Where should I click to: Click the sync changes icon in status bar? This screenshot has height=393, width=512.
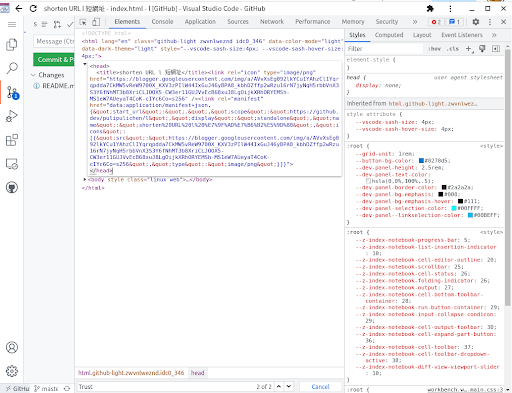67,389
